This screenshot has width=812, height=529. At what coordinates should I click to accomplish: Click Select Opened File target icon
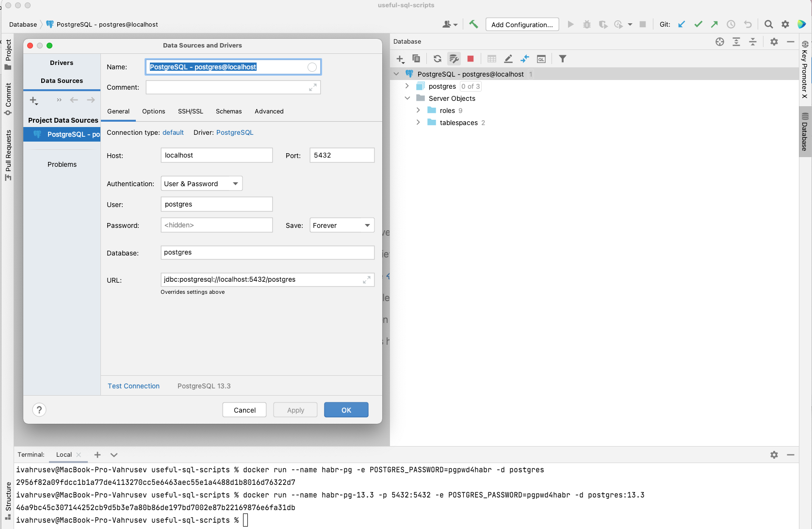click(720, 42)
